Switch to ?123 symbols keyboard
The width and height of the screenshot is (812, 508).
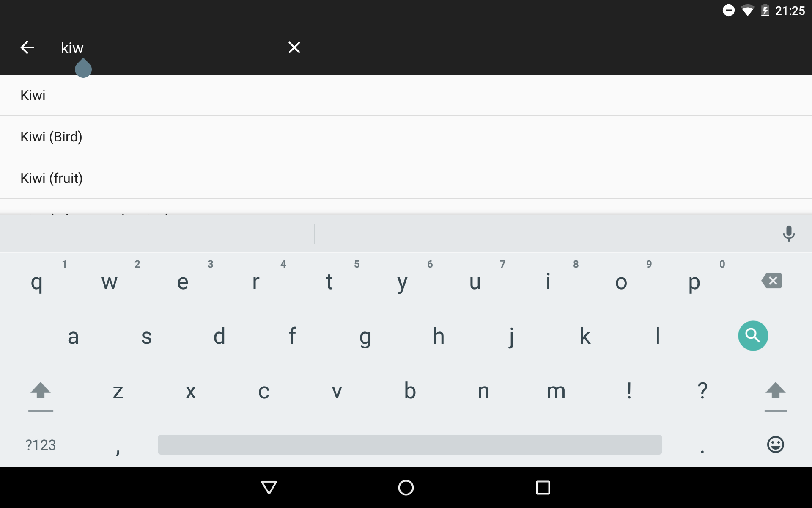tap(41, 445)
